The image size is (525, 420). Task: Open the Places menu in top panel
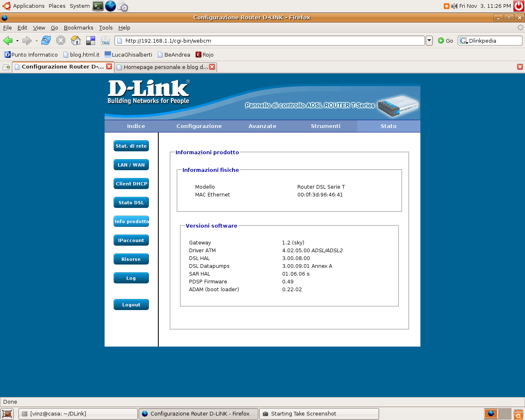click(57, 6)
